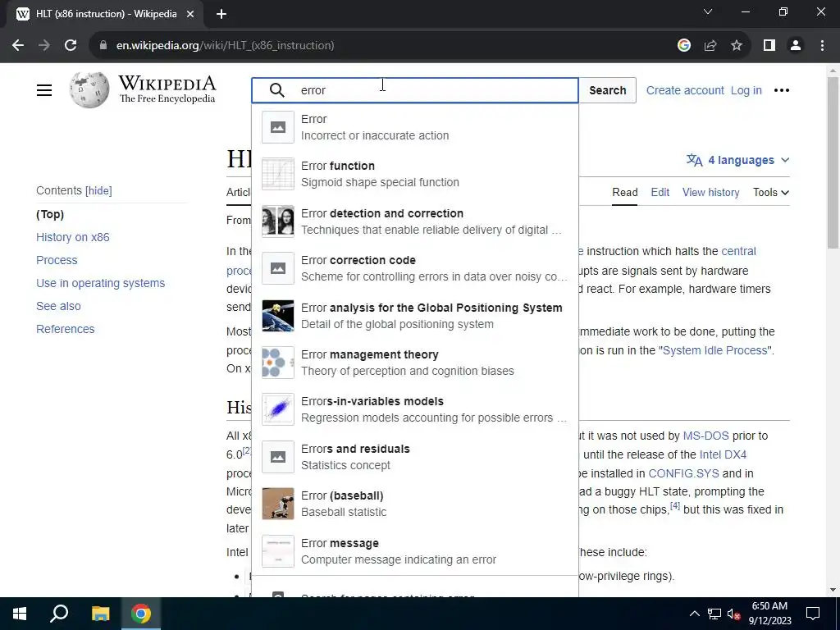Click the network tray icon

pos(714,614)
